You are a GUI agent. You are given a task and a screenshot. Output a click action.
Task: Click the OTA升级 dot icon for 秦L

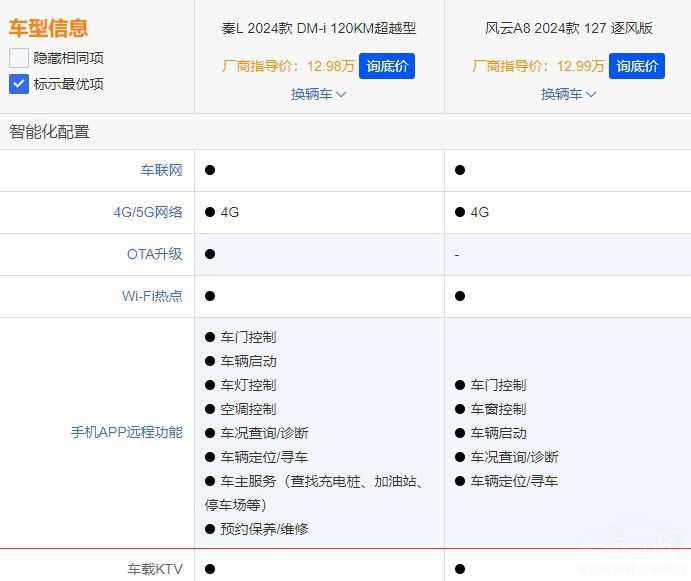pyautogui.click(x=210, y=254)
